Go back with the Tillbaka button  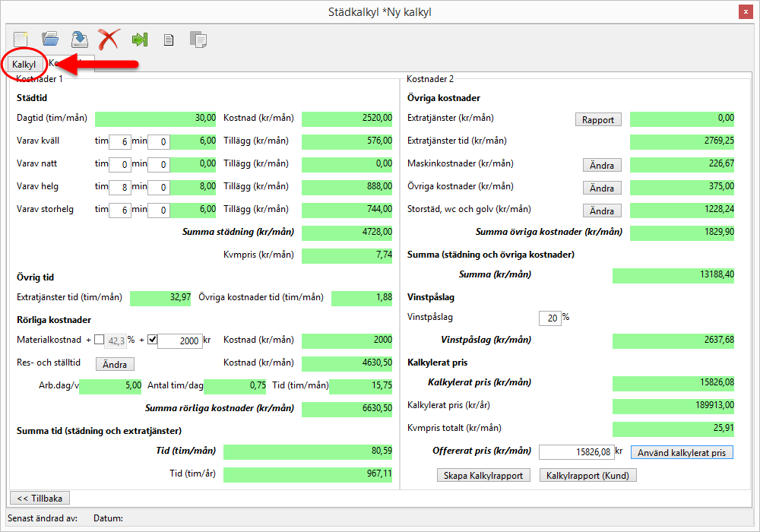pyautogui.click(x=40, y=498)
